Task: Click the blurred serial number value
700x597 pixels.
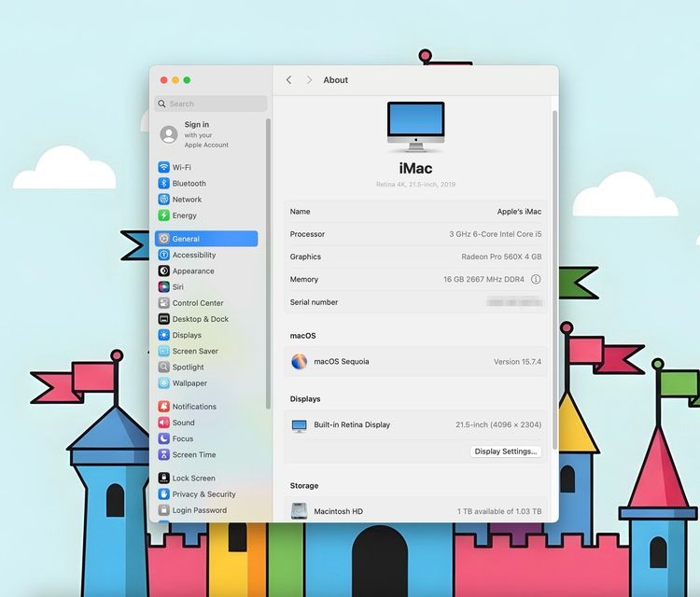Action: coord(514,302)
